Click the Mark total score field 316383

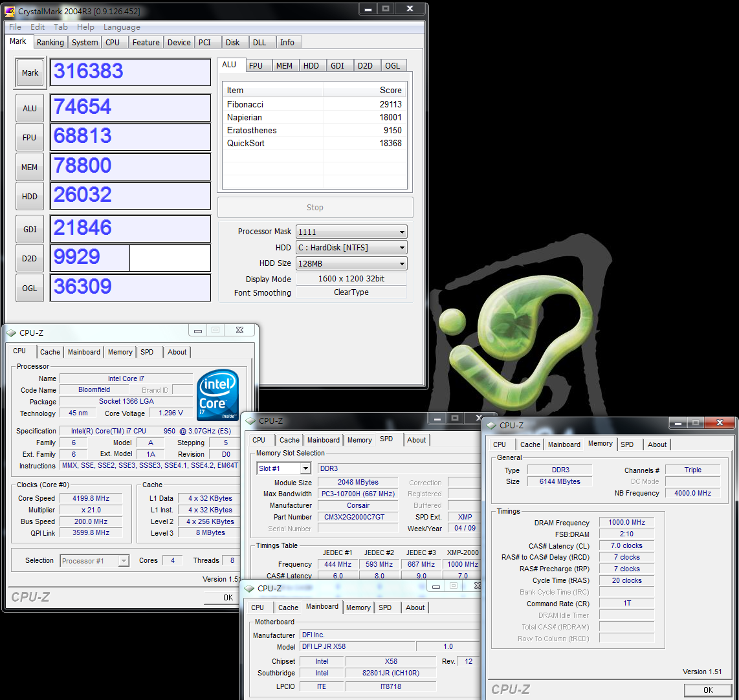pyautogui.click(x=131, y=72)
